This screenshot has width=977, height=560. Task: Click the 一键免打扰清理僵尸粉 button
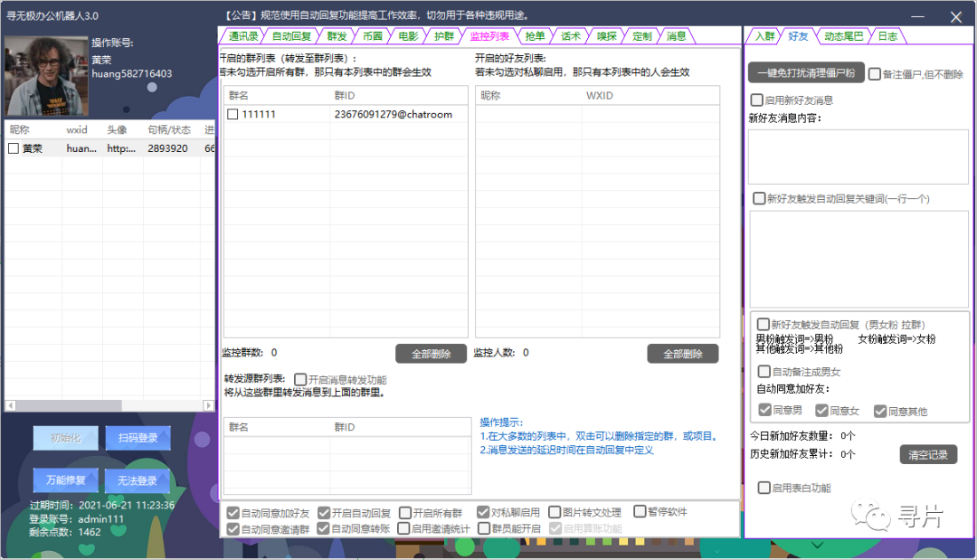click(x=808, y=72)
